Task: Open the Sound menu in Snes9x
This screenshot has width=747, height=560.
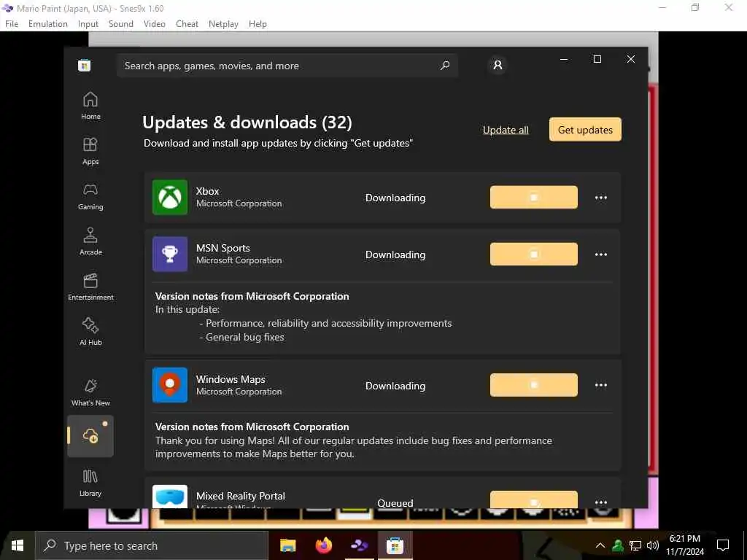Action: point(121,24)
